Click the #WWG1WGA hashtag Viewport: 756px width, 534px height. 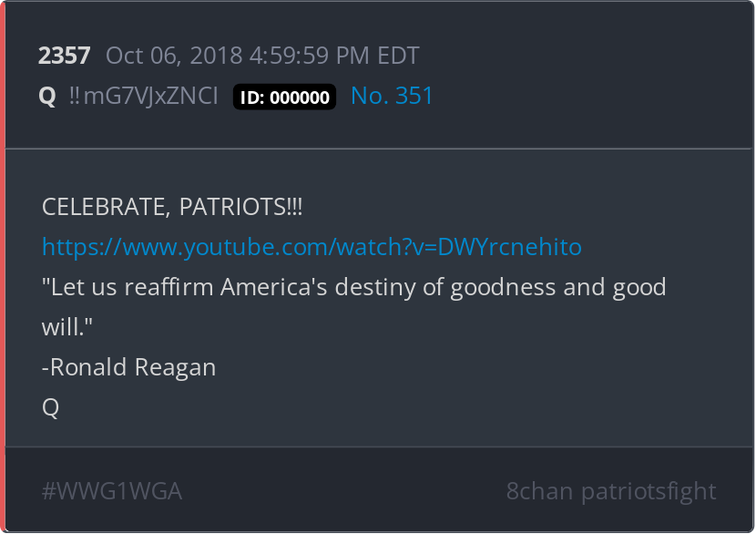(x=112, y=491)
